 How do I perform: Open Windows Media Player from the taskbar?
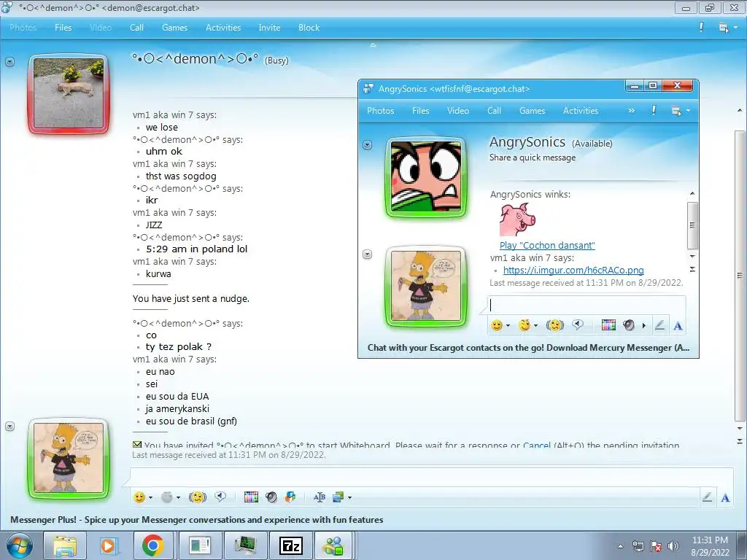pos(108,545)
